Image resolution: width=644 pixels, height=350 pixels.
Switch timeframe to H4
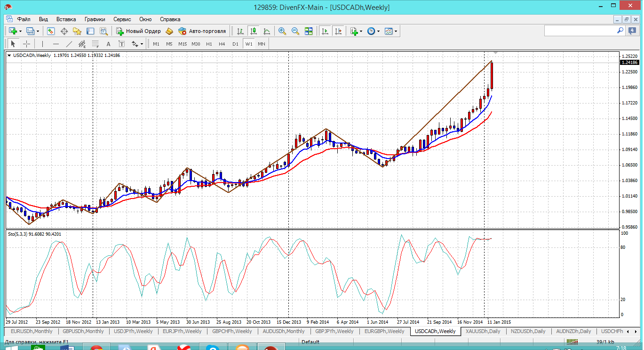[x=222, y=44]
